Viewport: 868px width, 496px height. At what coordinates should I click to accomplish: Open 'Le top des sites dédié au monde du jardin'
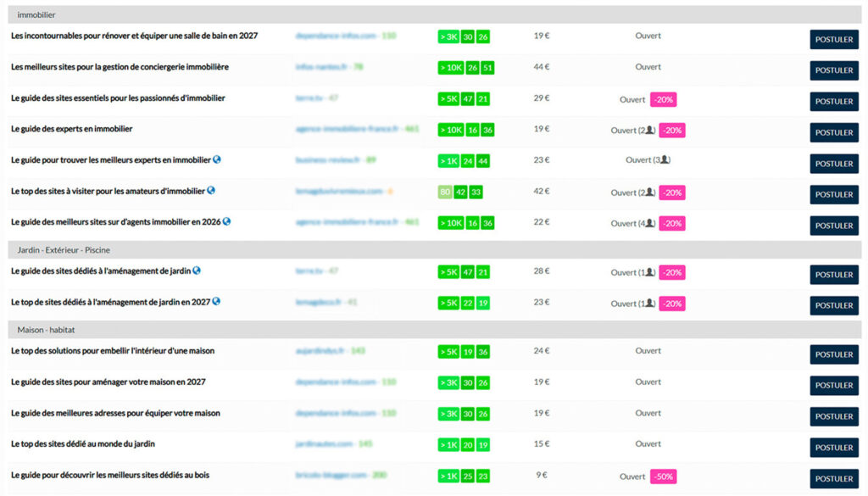click(x=83, y=444)
